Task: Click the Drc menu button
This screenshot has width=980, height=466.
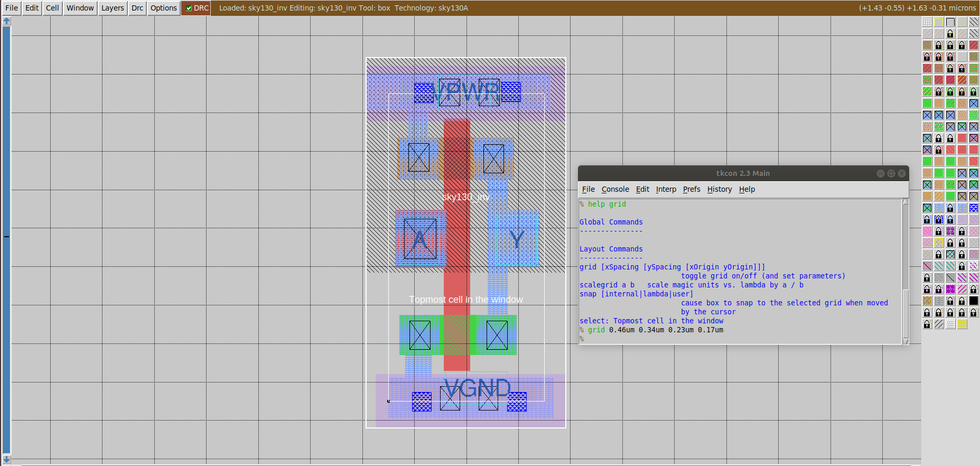Action: pos(137,8)
